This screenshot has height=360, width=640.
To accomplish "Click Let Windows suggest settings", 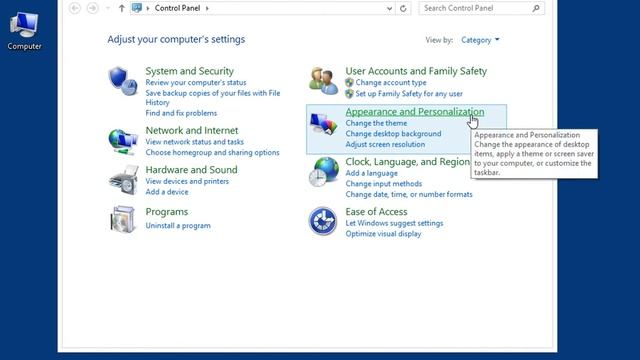I will (x=394, y=223).
